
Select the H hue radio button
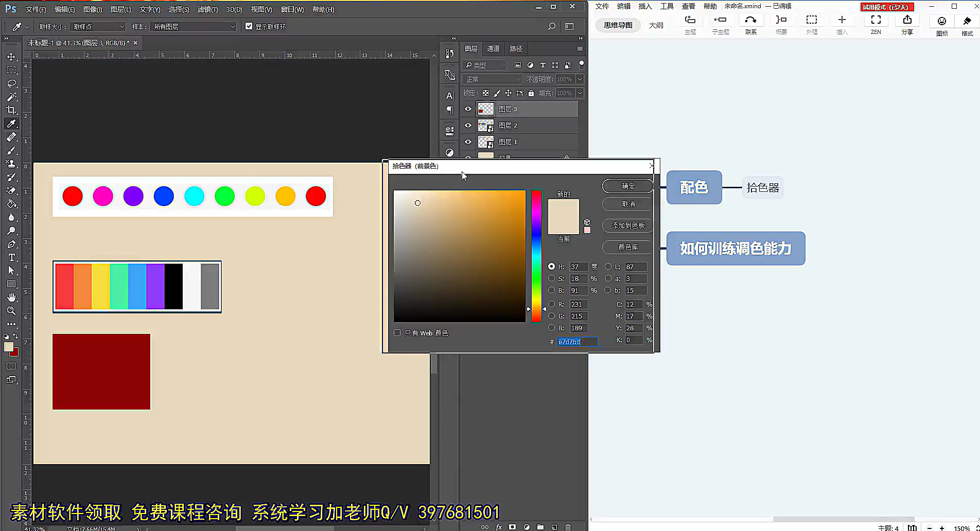552,267
